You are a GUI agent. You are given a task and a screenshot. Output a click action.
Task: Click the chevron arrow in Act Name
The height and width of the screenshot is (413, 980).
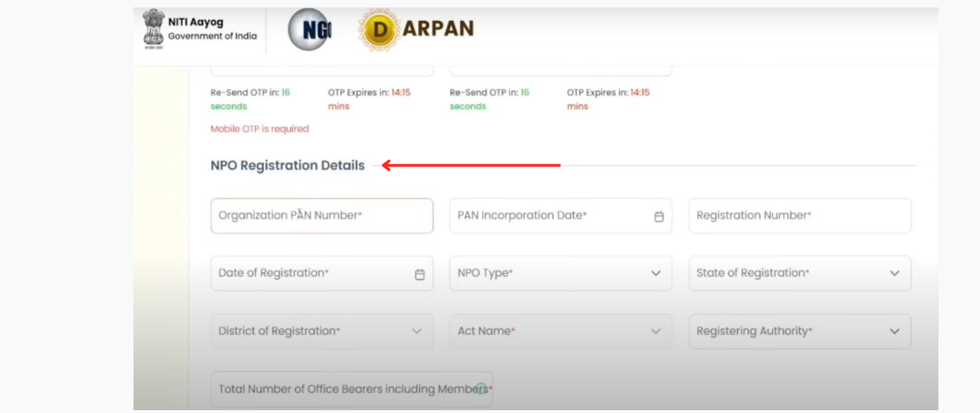[655, 331]
